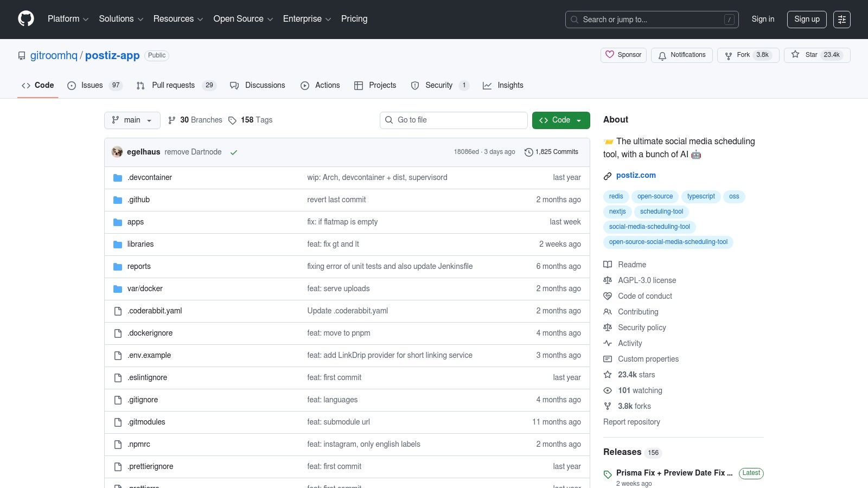
Task: Open the 1,825 Commits history
Action: tap(551, 152)
